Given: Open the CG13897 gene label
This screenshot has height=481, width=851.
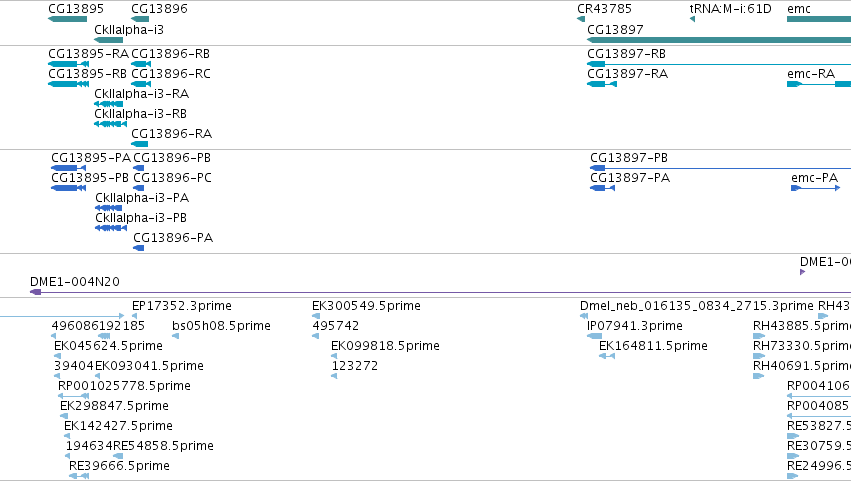Looking at the screenshot, I should 615,29.
